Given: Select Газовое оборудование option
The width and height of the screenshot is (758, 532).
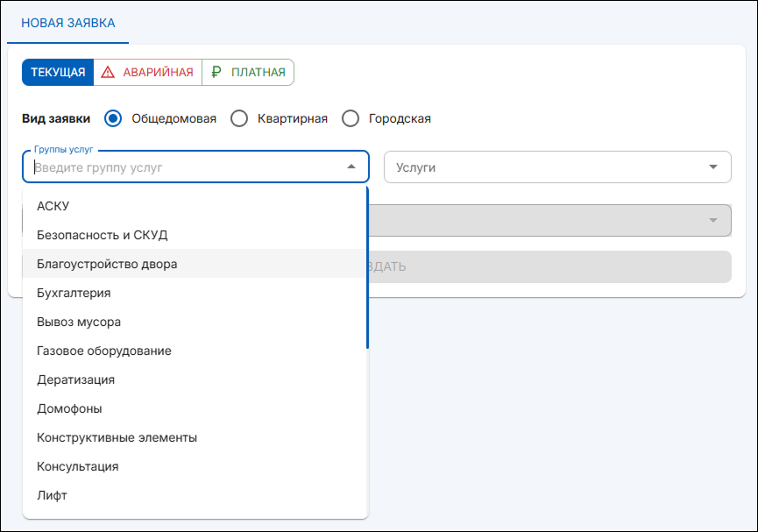Looking at the screenshot, I should pyautogui.click(x=103, y=351).
